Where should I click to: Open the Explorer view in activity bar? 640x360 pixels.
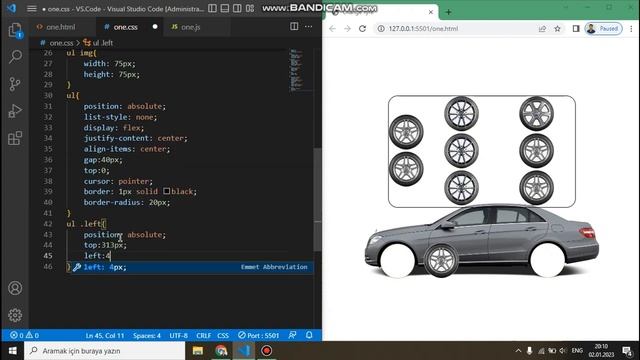15,30
